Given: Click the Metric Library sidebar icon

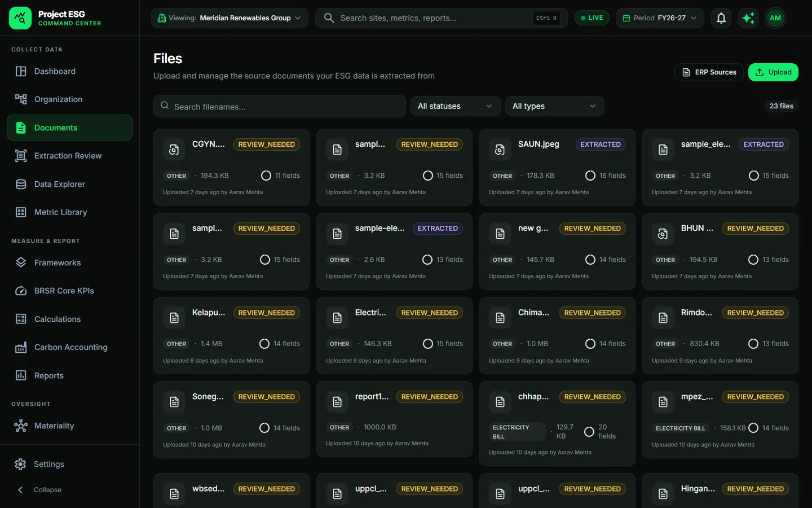Looking at the screenshot, I should (x=21, y=212).
